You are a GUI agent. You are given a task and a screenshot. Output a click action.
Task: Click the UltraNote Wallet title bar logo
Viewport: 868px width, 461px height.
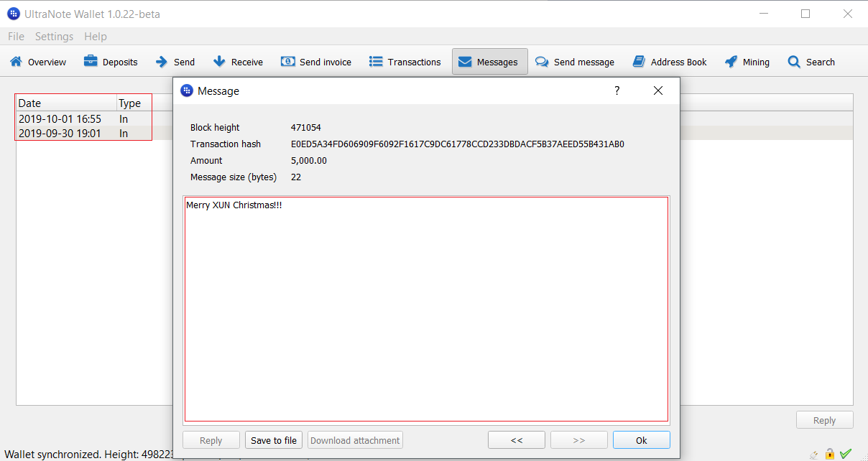click(13, 14)
